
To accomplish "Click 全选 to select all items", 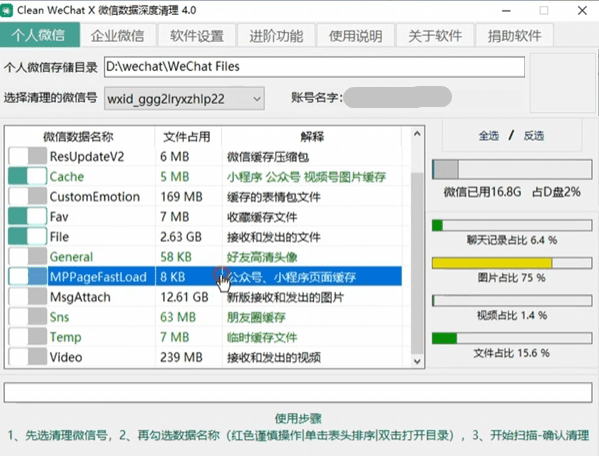I will 489,135.
